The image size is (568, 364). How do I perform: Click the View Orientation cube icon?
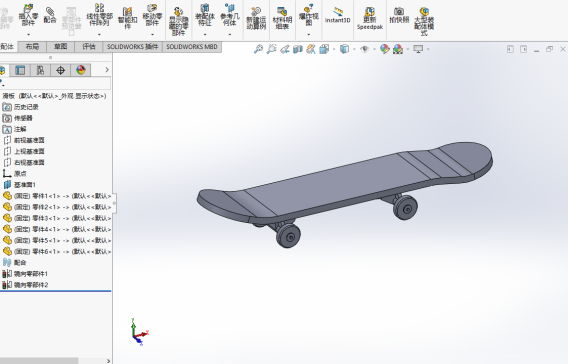(324, 49)
